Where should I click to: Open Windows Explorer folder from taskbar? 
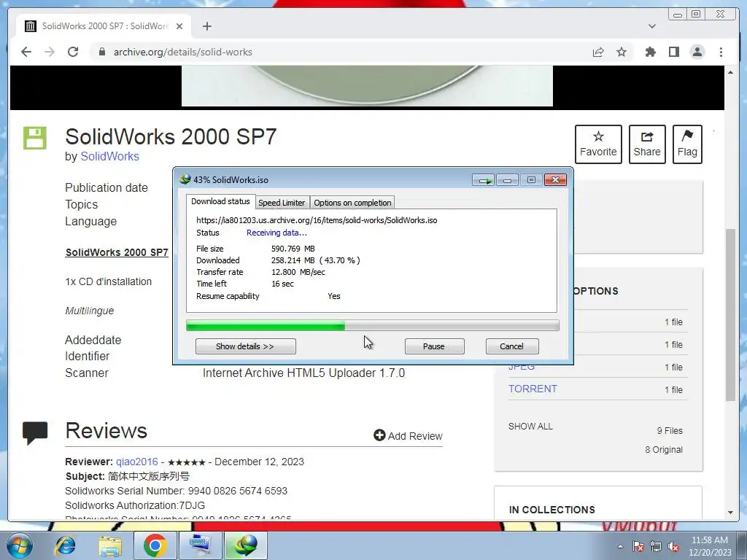pyautogui.click(x=110, y=545)
